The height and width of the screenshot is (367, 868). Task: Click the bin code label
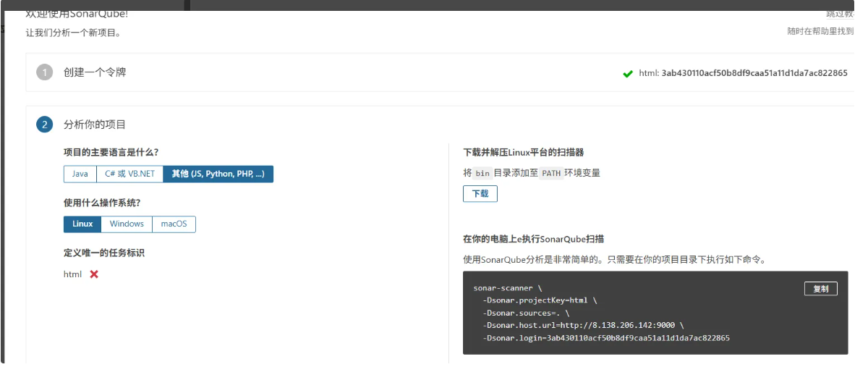[482, 173]
